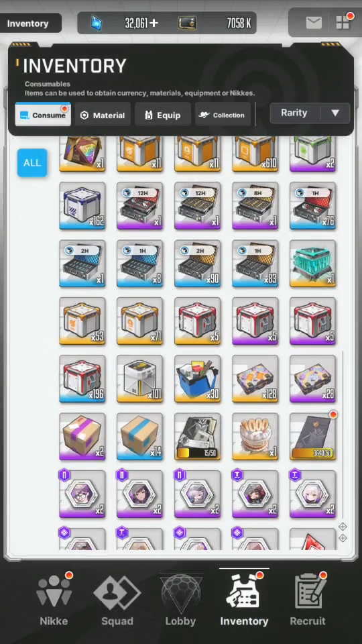Switch to the Equip tab
Screen dimensions: 362x644
163,115
